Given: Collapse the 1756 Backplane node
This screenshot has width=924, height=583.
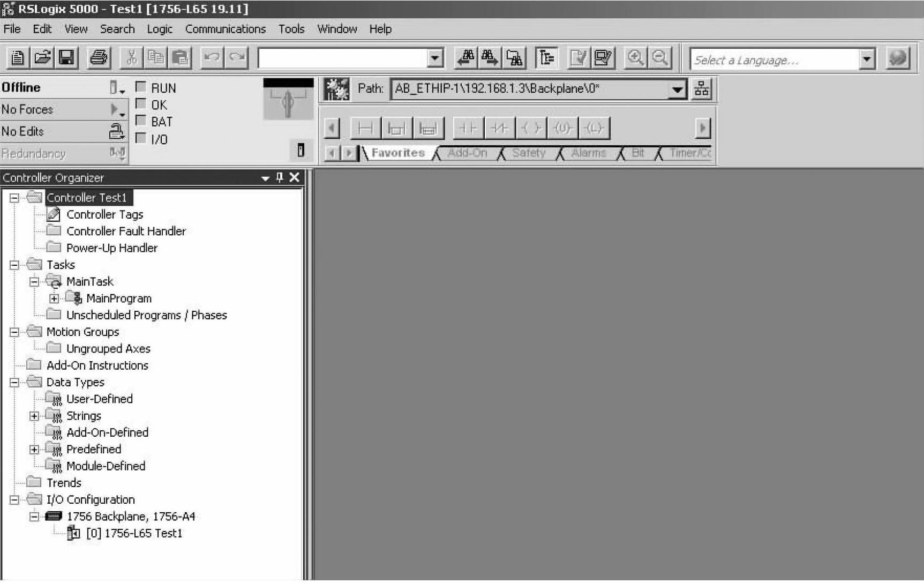Looking at the screenshot, I should 34,517.
